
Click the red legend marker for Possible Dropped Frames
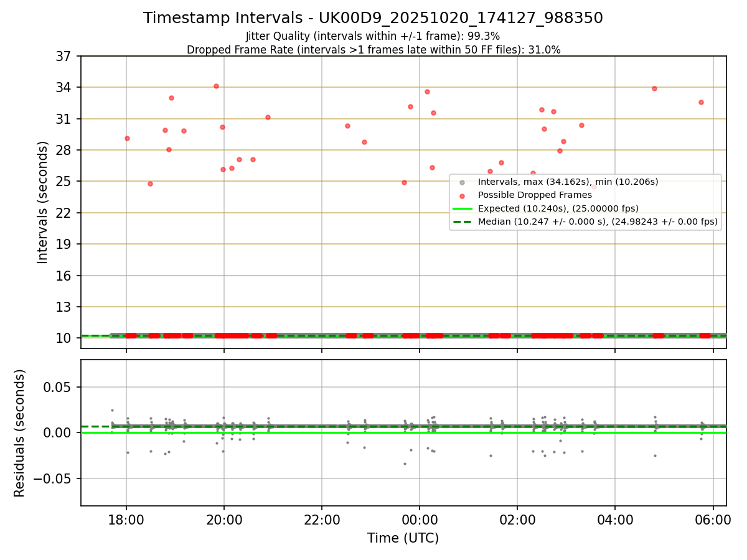[x=462, y=195]
